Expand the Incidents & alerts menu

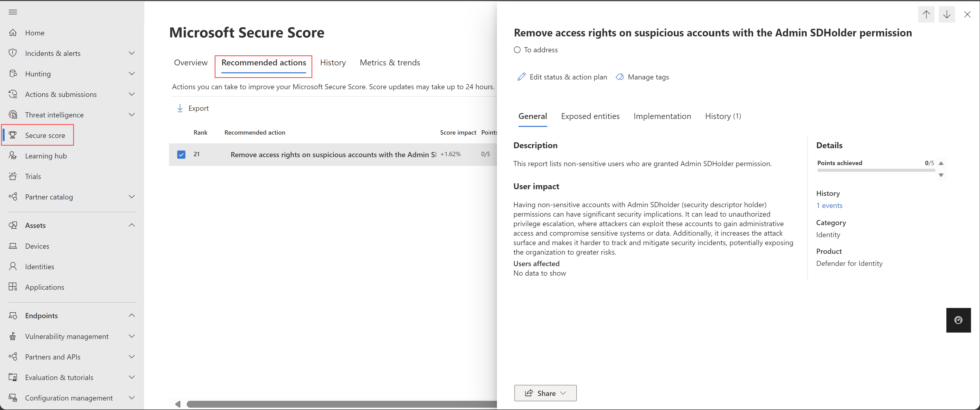(x=132, y=53)
